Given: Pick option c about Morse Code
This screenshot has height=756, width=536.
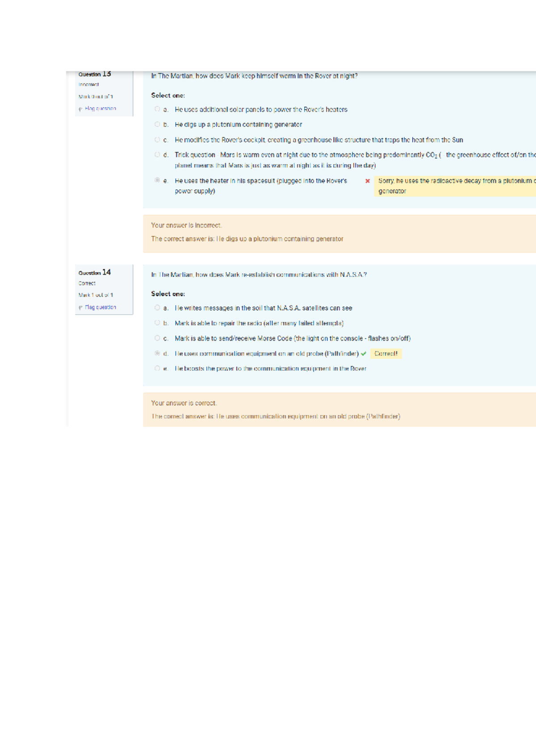Looking at the screenshot, I should coord(157,338).
